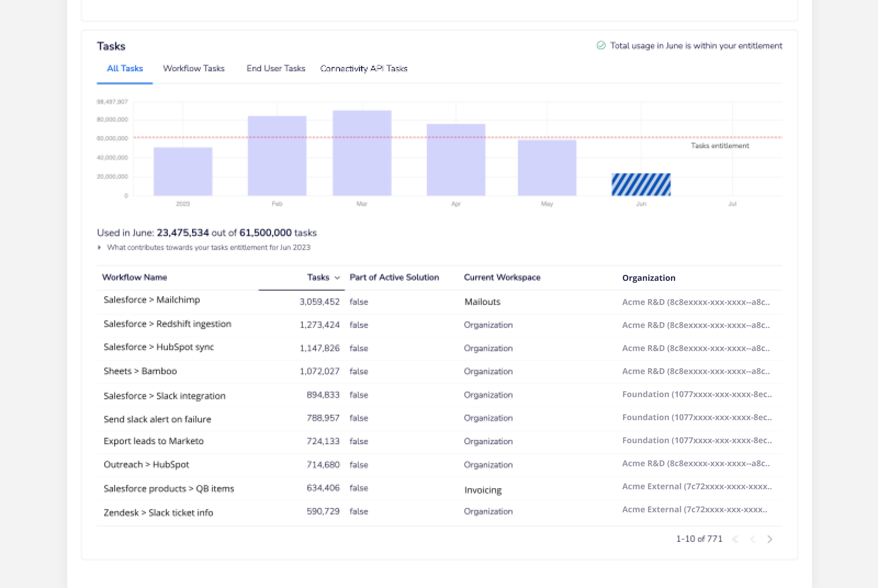The width and height of the screenshot is (878, 588).
Task: Jump to first page double arrow
Action: pyautogui.click(x=735, y=539)
